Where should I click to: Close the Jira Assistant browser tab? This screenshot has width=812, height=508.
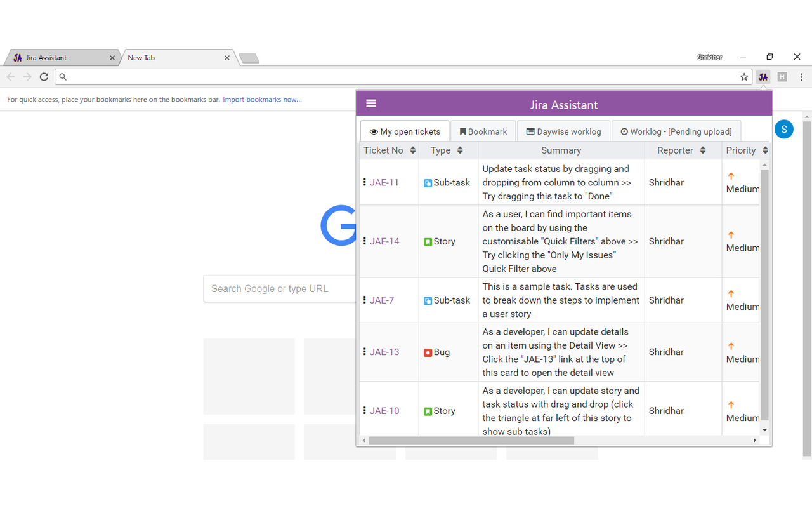point(112,58)
